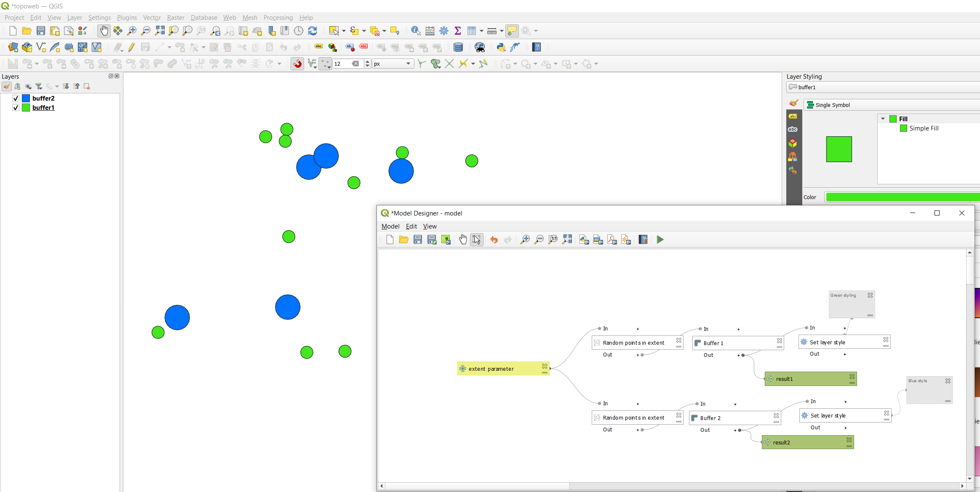The image size is (980, 492).
Task: Create new model in Model Designer
Action: click(390, 239)
